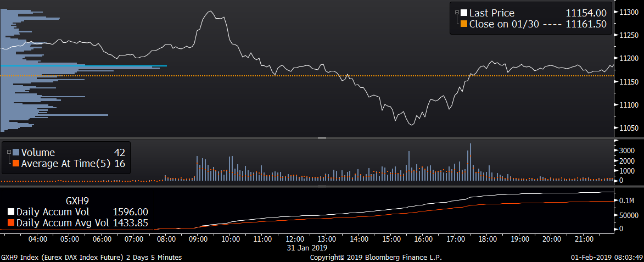Select the Last Price legend label
644x262 pixels.
(491, 13)
